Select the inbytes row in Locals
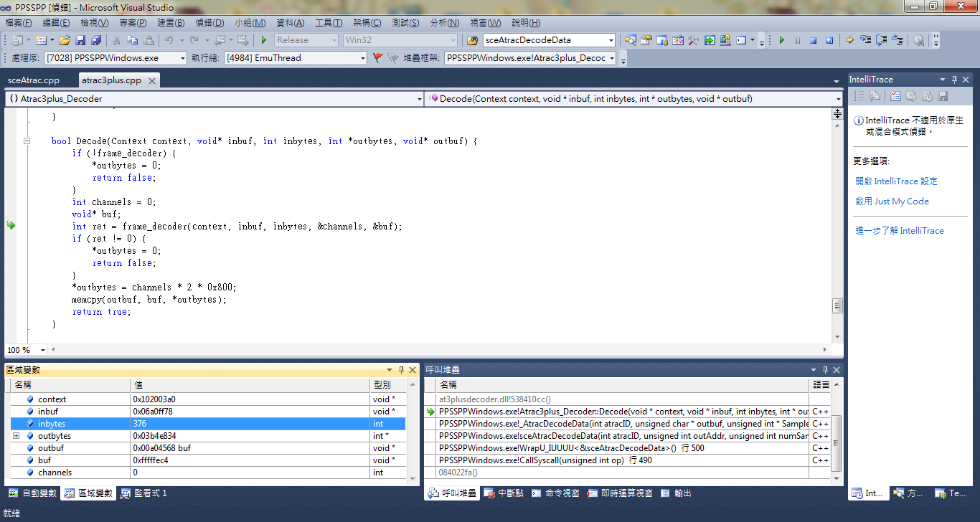 [208, 424]
